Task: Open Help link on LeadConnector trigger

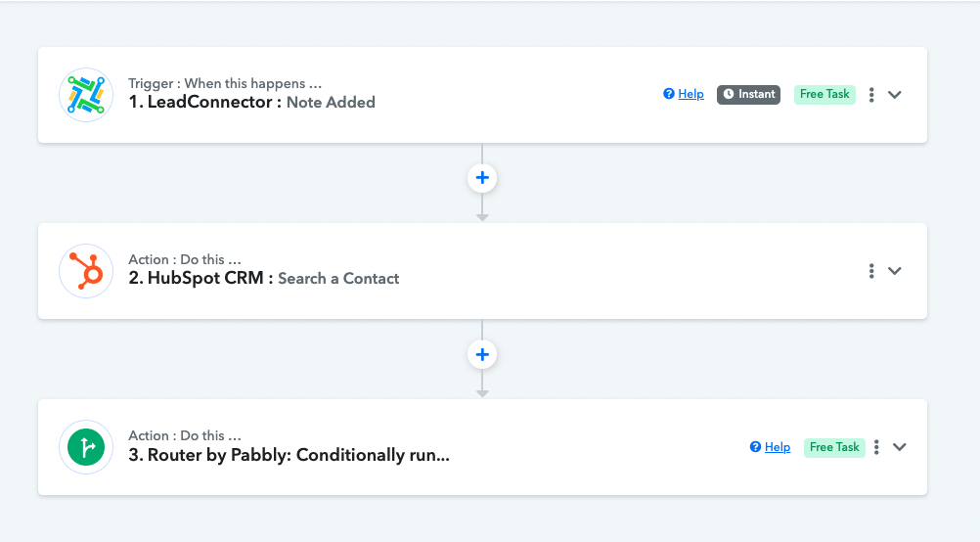Action: pos(690,94)
